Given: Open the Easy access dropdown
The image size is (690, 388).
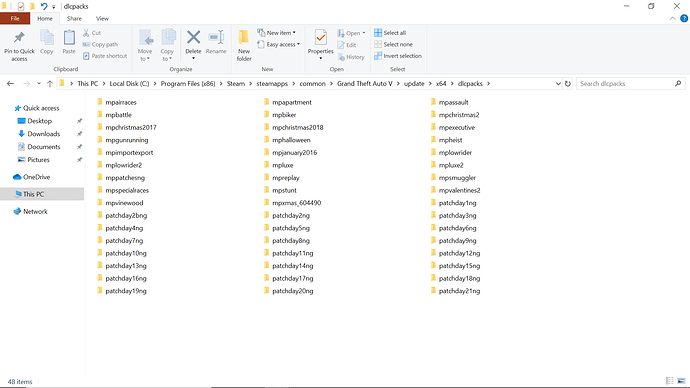Looking at the screenshot, I should point(279,44).
